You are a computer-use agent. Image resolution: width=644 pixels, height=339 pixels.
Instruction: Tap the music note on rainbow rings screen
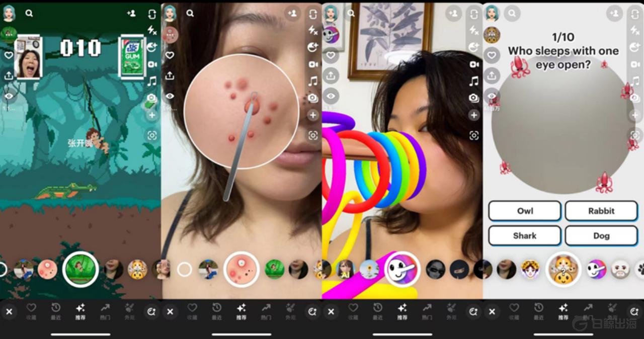pos(474,81)
